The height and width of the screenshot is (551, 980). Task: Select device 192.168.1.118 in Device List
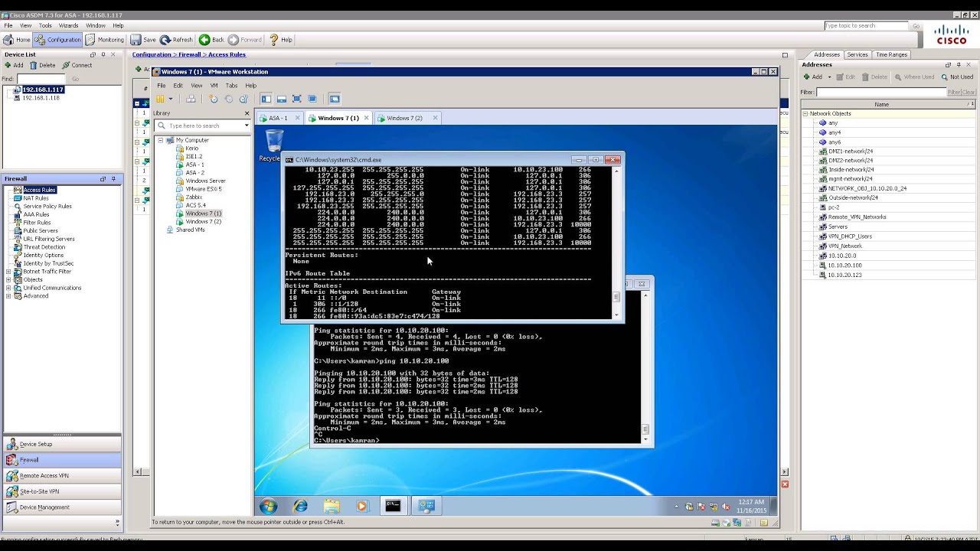tap(41, 98)
